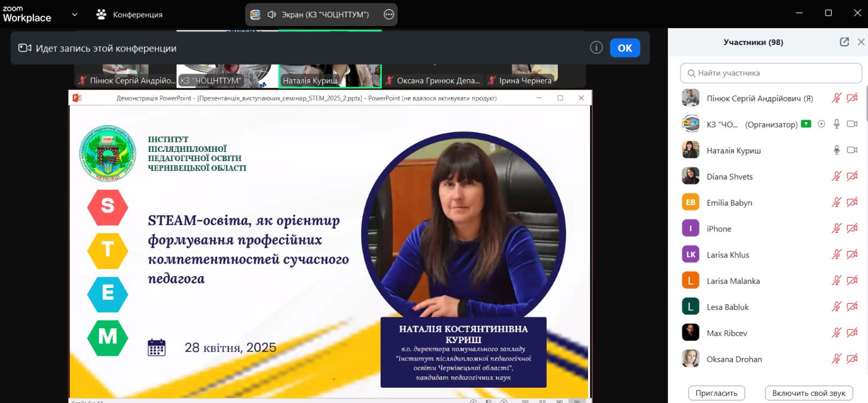Click the green M hexagon on slide

[107, 337]
